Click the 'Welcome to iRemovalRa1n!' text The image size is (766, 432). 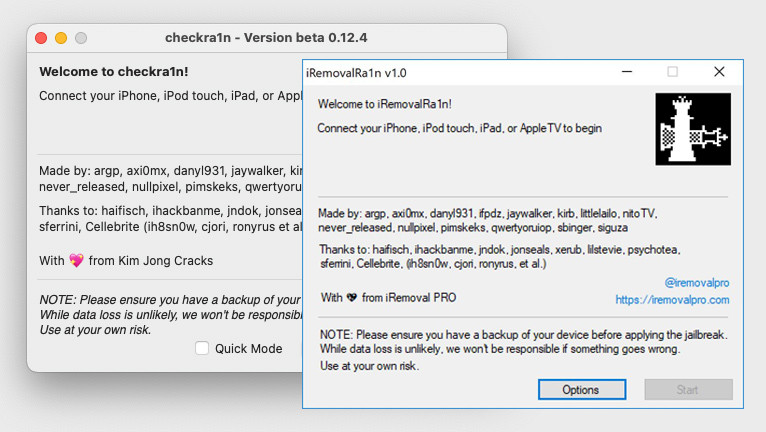[384, 104]
